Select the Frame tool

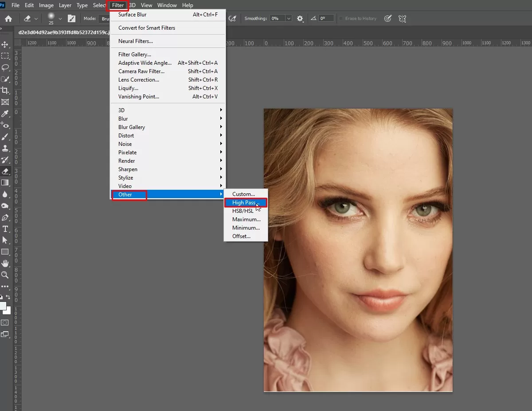tap(5, 102)
